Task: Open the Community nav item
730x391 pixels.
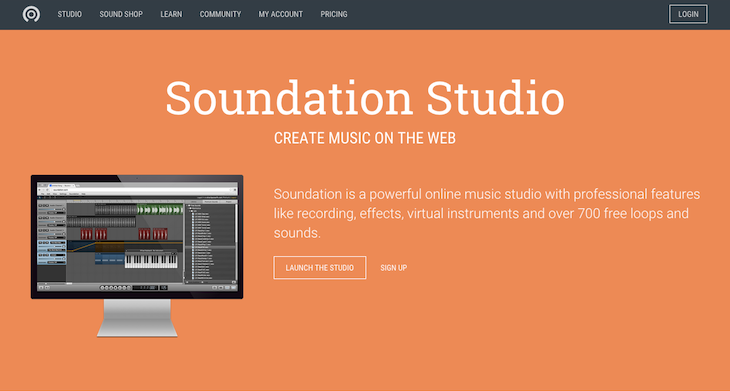Action: (x=220, y=14)
